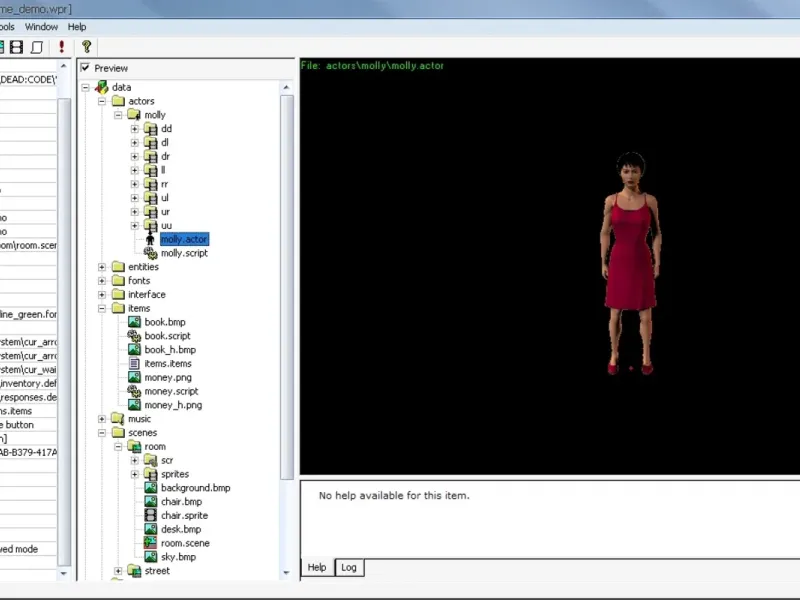Expand the fonts folder
The height and width of the screenshot is (600, 800).
click(x=102, y=281)
